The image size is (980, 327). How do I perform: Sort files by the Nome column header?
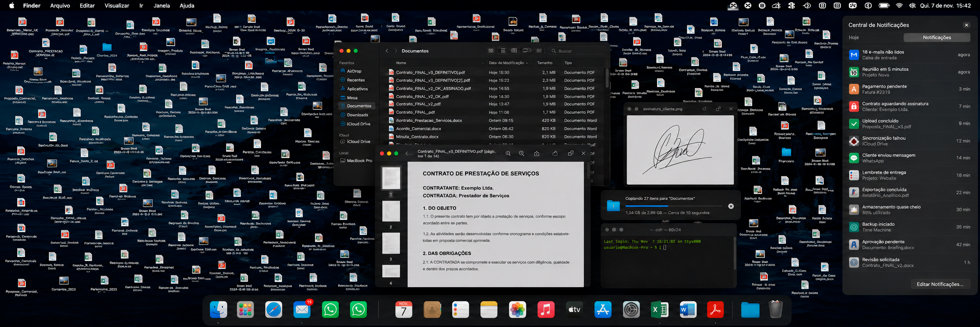(401, 63)
